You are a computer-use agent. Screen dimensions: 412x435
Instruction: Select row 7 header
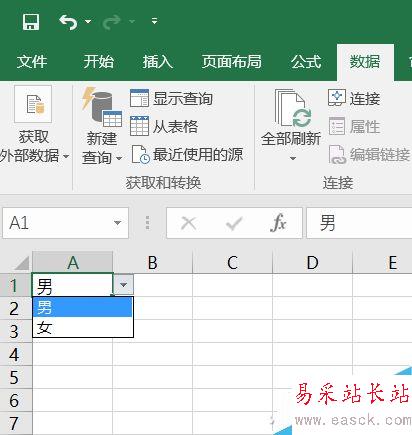click(x=16, y=423)
